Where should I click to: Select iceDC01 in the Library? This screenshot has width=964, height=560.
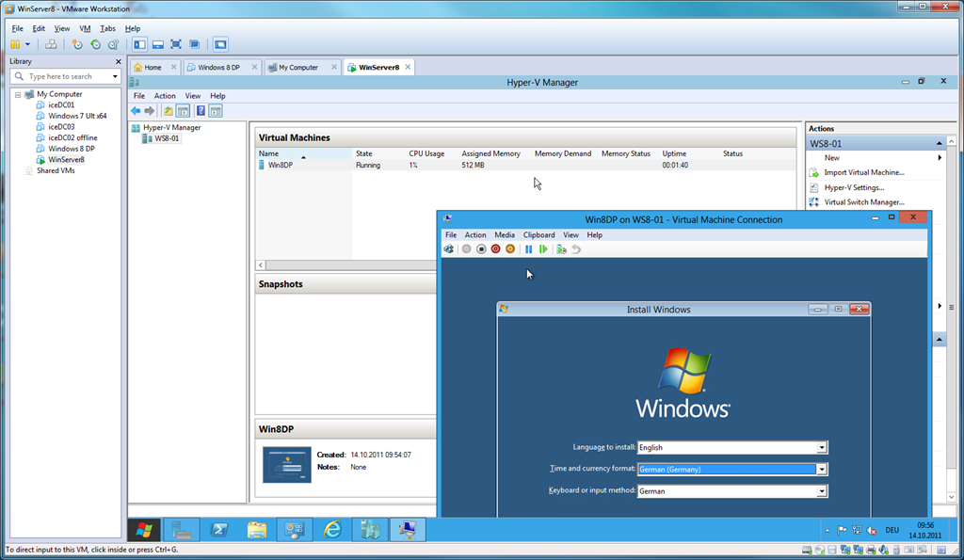click(61, 105)
